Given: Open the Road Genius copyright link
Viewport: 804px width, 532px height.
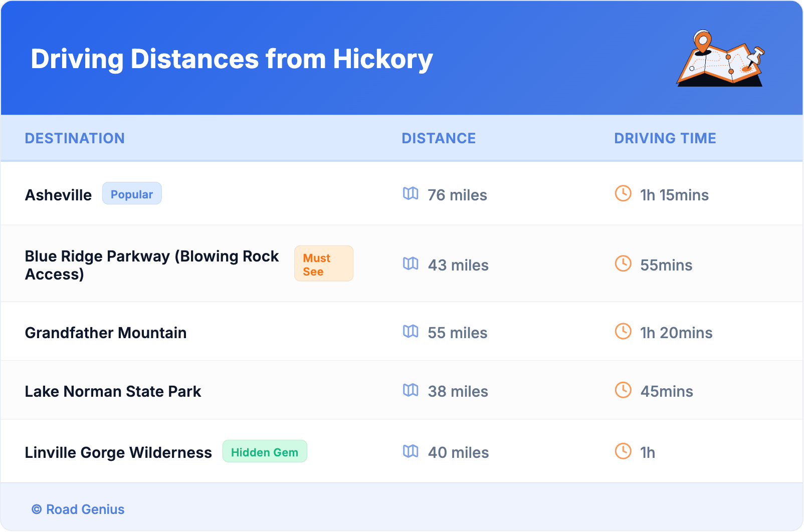Looking at the screenshot, I should (x=78, y=509).
